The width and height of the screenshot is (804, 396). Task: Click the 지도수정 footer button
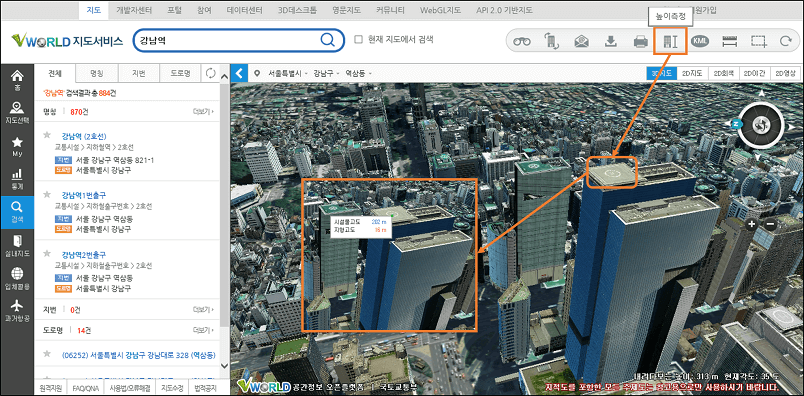click(171, 388)
